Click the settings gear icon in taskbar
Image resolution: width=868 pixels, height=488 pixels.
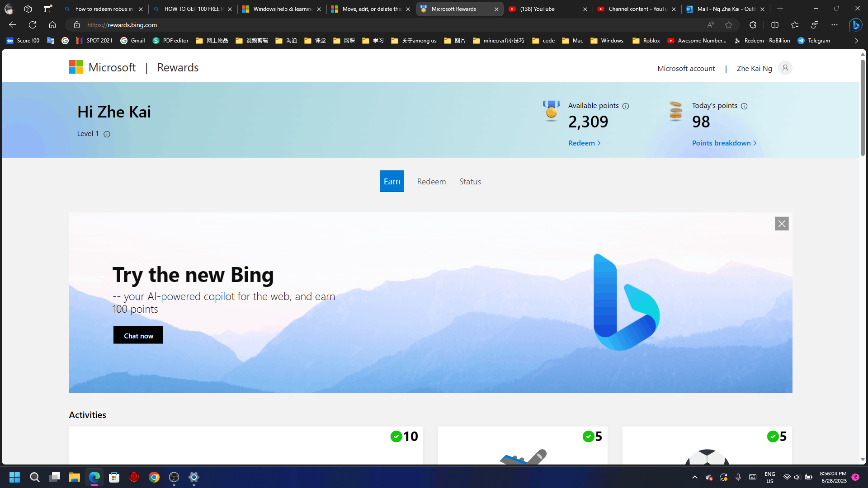click(x=194, y=477)
